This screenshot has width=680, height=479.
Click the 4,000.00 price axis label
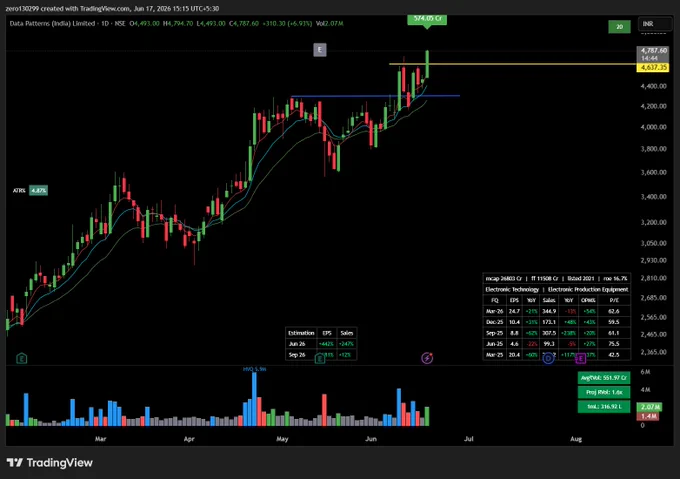tap(653, 127)
